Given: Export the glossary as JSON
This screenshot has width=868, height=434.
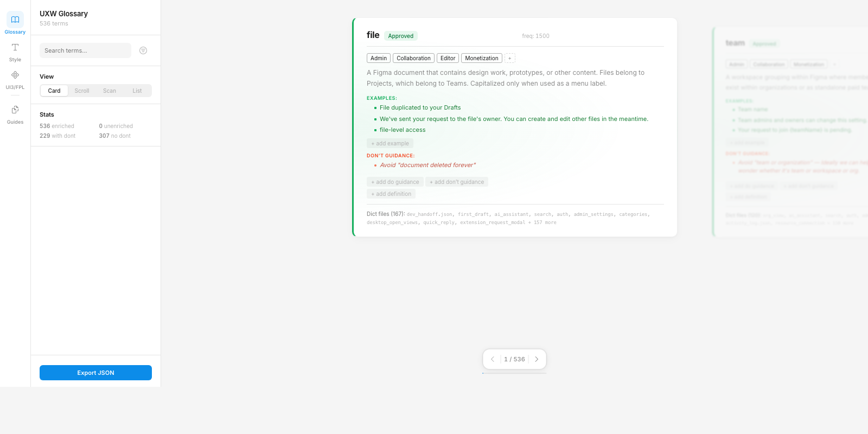Looking at the screenshot, I should pos(95,373).
